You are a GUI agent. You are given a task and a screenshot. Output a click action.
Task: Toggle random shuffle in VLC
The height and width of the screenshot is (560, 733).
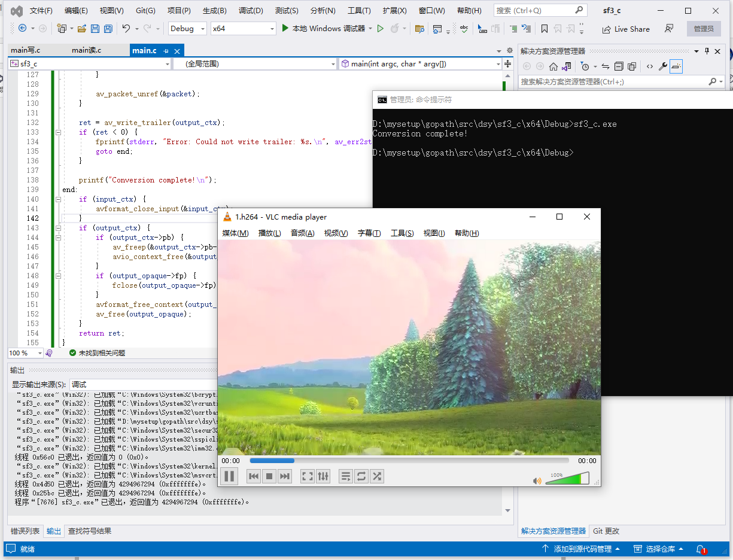point(377,476)
